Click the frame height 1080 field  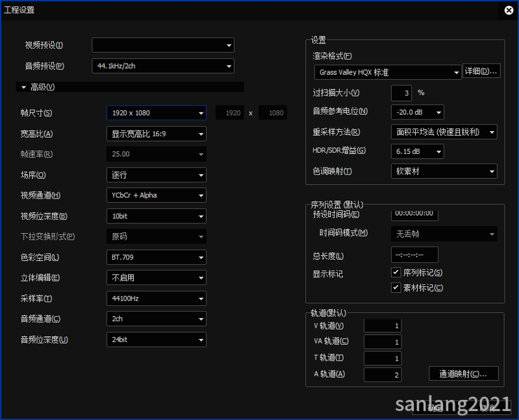click(273, 113)
